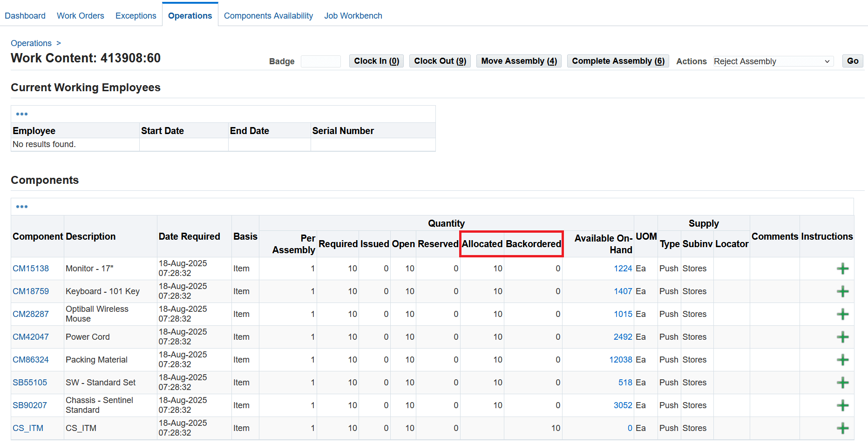Add instructions for component CM15138 Monitor

843,269
